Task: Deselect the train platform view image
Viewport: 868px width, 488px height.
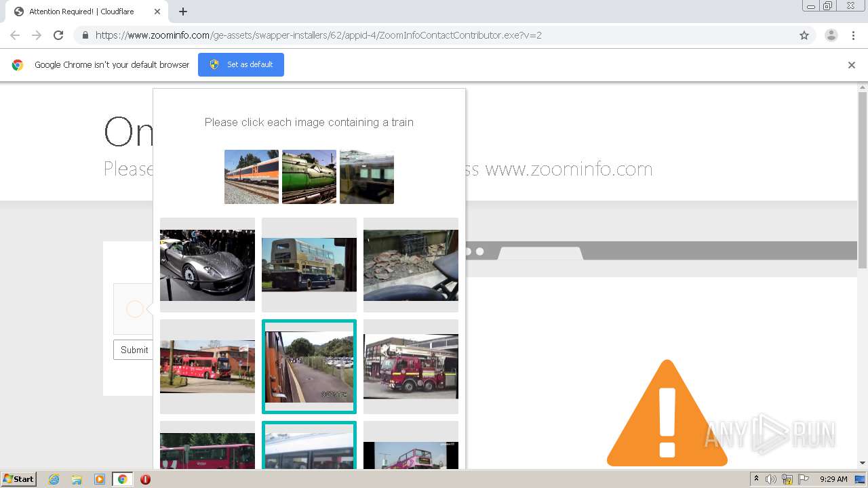Action: tap(309, 367)
